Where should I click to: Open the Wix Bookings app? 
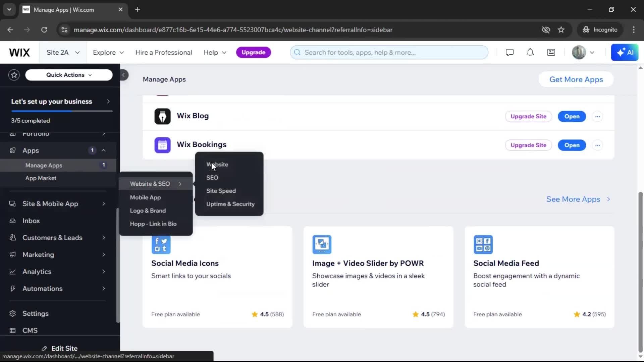(572, 145)
